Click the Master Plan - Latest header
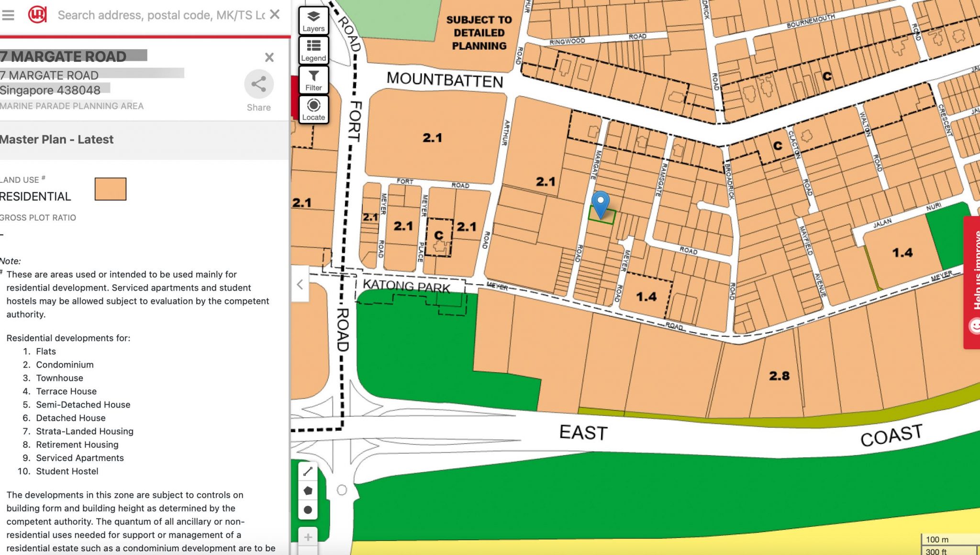This screenshot has width=980, height=555. (x=57, y=140)
